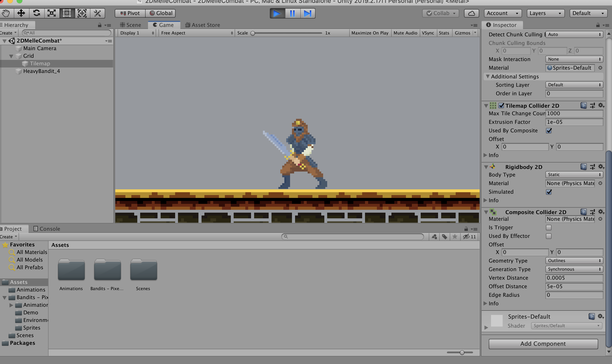Select the Rotate tool
This screenshot has height=364, width=612.
click(x=37, y=13)
